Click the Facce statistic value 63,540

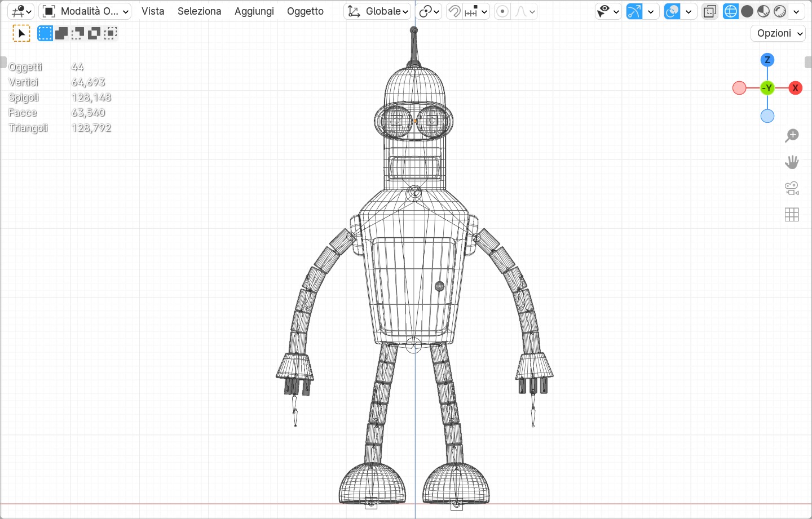tap(89, 113)
